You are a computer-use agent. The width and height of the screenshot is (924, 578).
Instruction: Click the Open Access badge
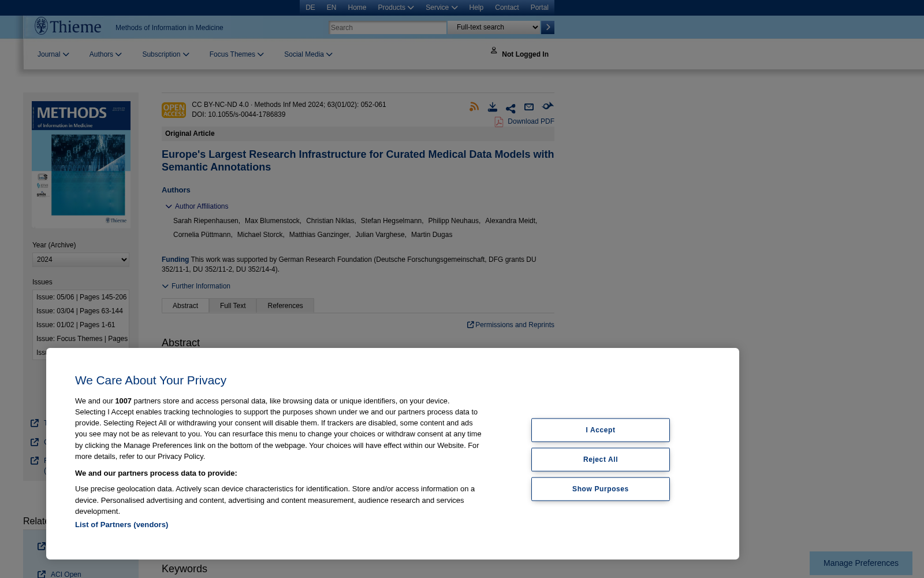point(174,110)
